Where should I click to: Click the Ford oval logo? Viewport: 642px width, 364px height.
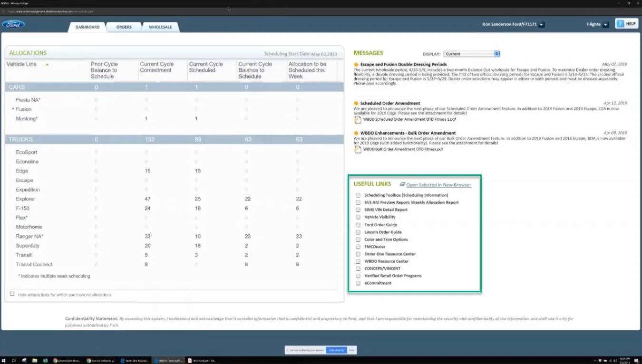tap(13, 24)
